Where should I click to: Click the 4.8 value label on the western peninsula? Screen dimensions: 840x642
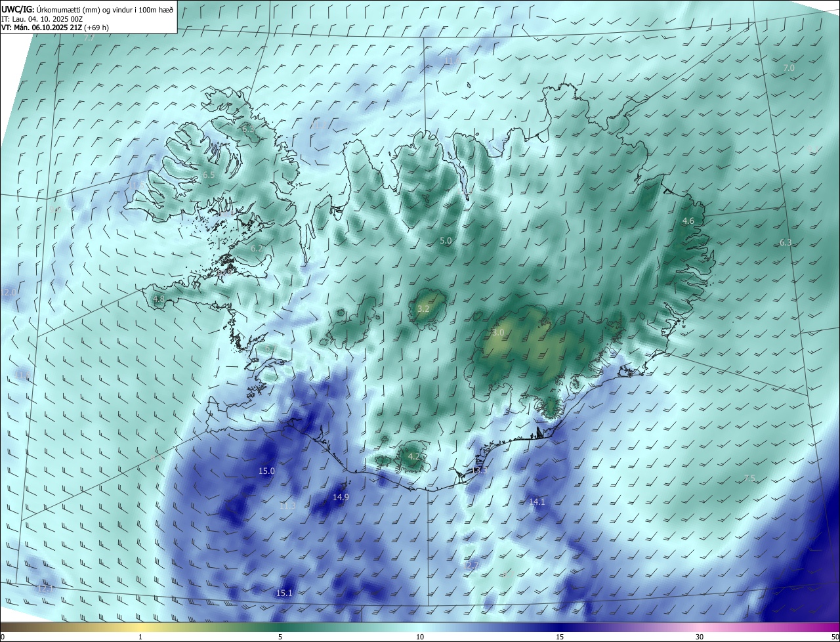coord(159,299)
